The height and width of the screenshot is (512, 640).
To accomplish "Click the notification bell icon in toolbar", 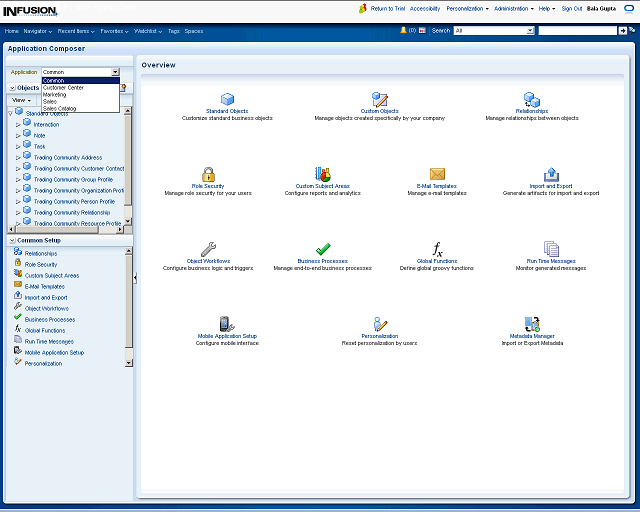I will (x=403, y=30).
